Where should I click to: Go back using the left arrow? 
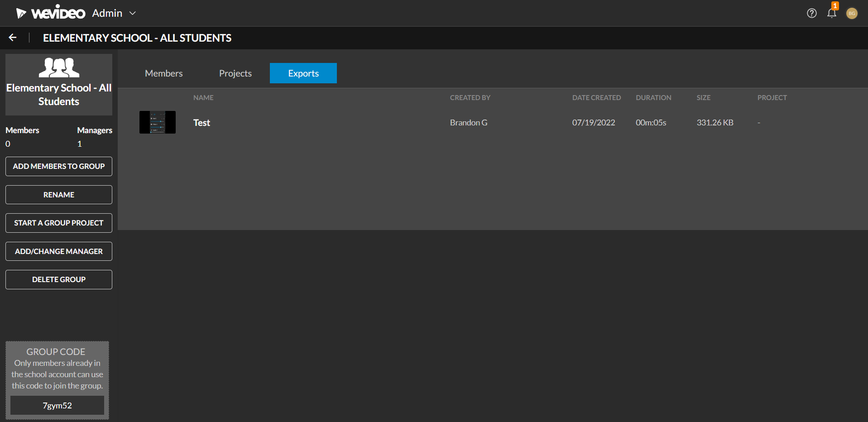click(x=13, y=38)
